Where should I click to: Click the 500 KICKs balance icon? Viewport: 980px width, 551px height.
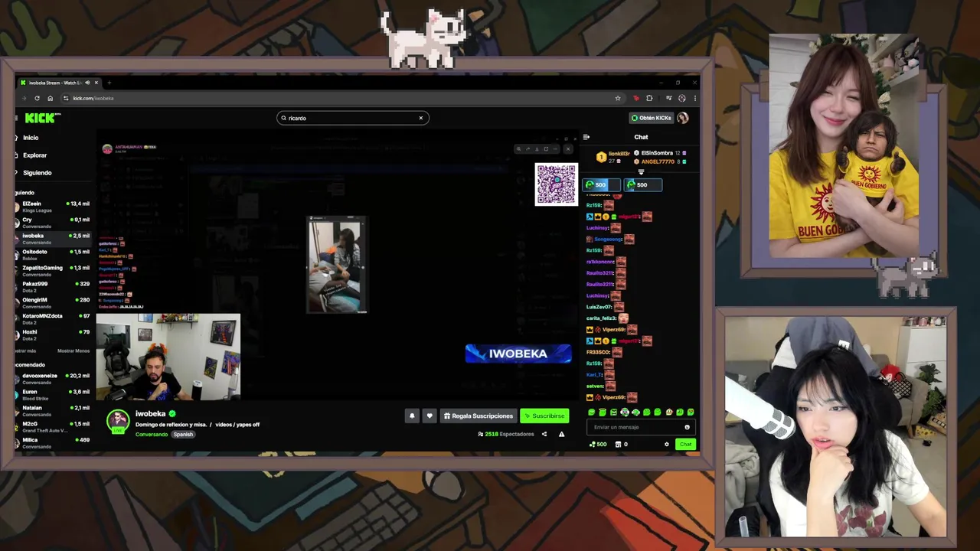coord(593,444)
